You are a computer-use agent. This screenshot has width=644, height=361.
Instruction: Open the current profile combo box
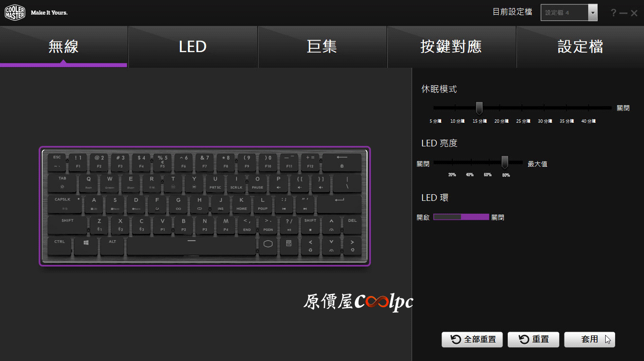569,13
